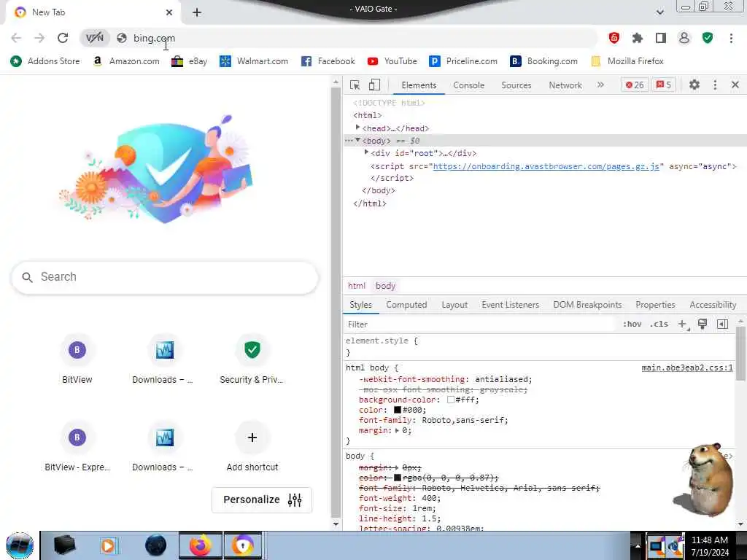This screenshot has height=560, width=747.
Task: Open DevTools settings gear
Action: click(x=694, y=85)
